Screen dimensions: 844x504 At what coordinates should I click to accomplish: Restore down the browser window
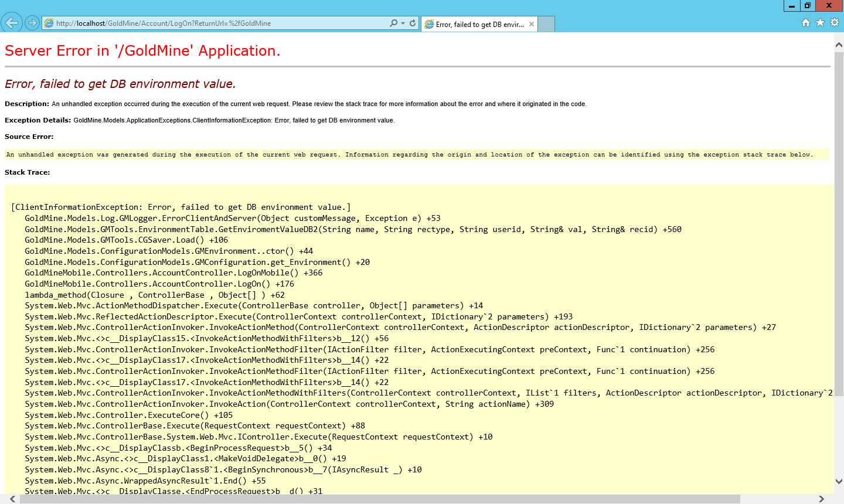(x=808, y=6)
